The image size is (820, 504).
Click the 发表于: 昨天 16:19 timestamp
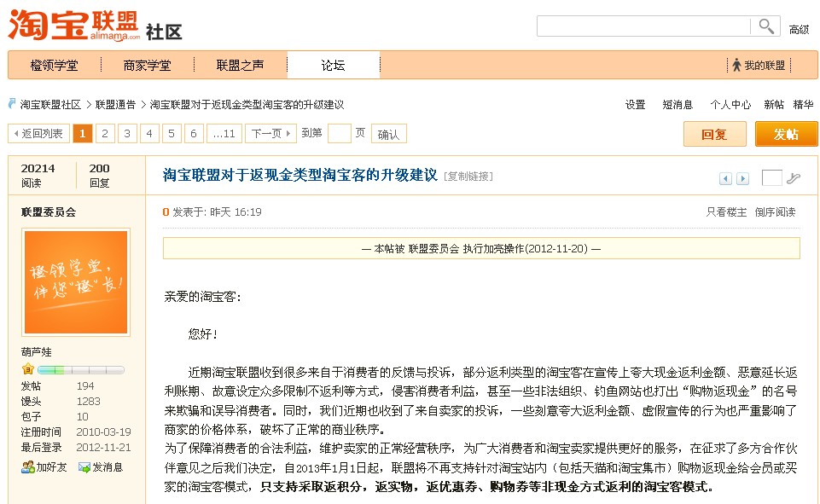click(217, 211)
